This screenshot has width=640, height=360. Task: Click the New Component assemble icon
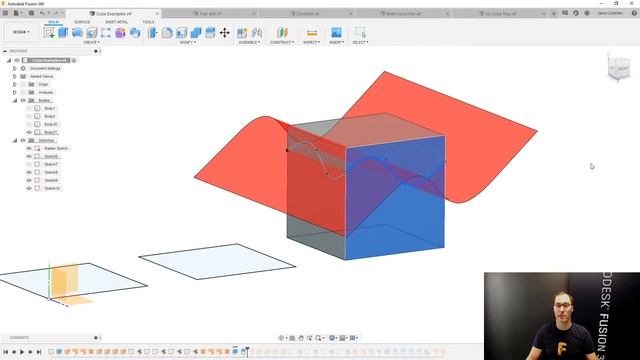coord(242,33)
